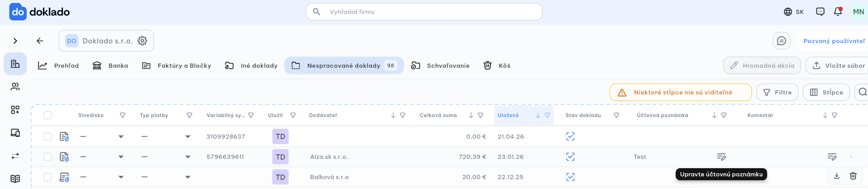Tick the select-all checkbox in table header
Screen dimensions: 868x189
[47, 115]
